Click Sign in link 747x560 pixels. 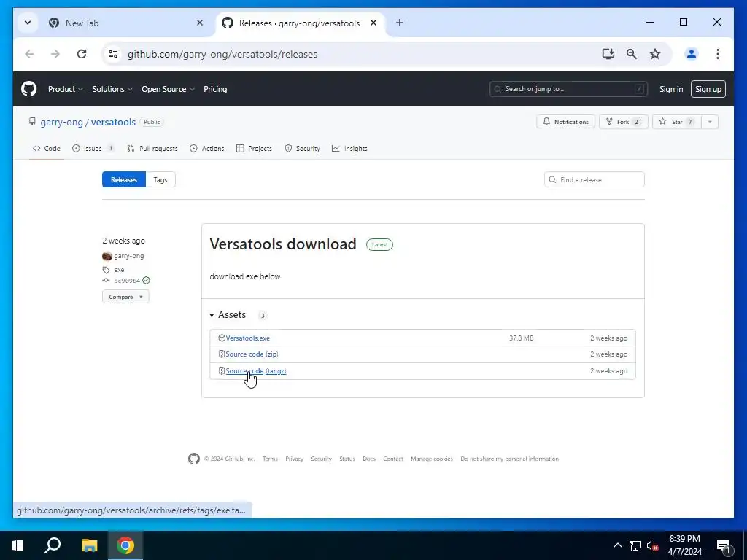671,89
